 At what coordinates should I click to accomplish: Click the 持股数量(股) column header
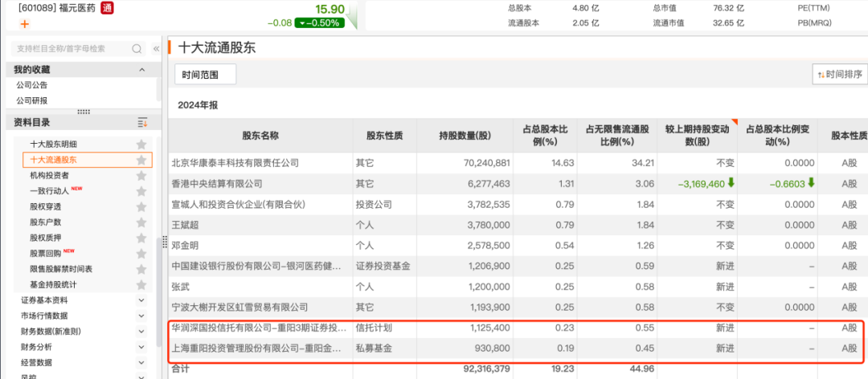pyautogui.click(x=465, y=136)
